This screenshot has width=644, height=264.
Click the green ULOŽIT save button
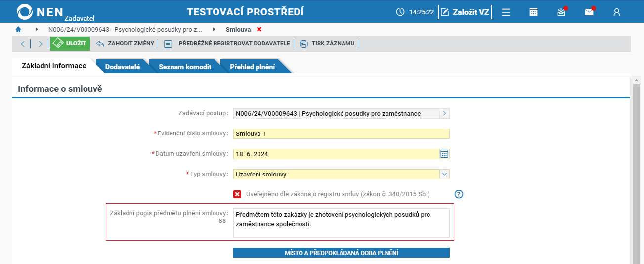pos(70,44)
